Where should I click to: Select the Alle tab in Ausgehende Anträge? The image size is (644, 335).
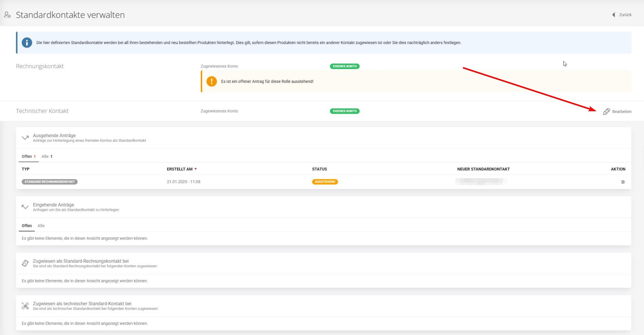click(47, 156)
